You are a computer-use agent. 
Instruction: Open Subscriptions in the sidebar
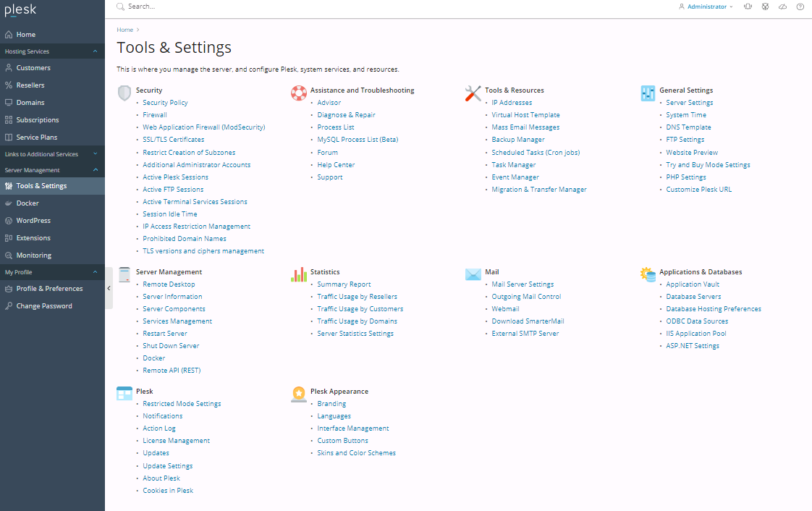[x=52, y=119]
